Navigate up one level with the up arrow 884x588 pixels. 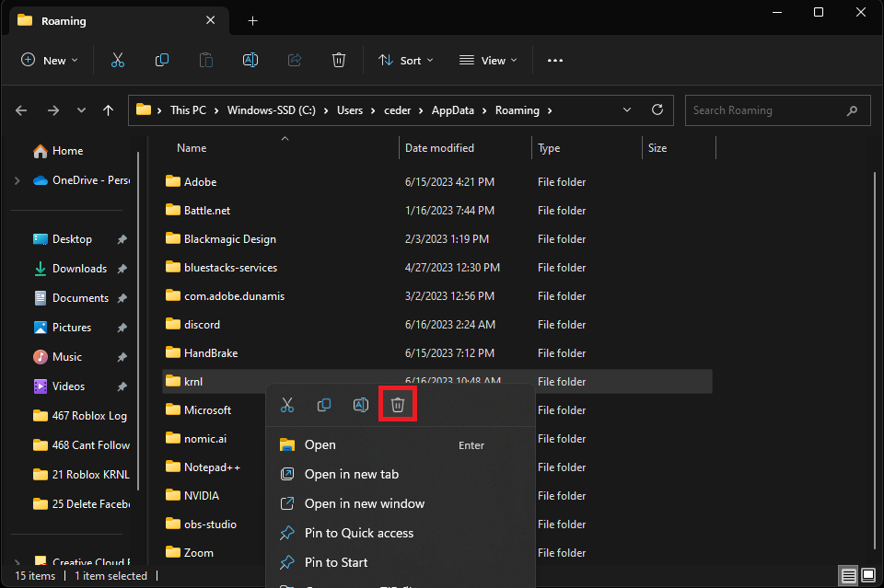(108, 110)
